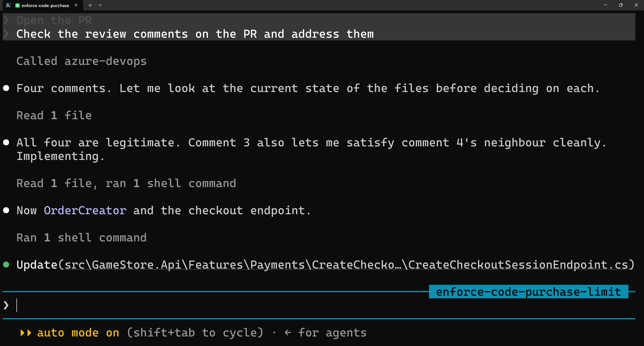Click the green bullet beside Update

click(6, 265)
